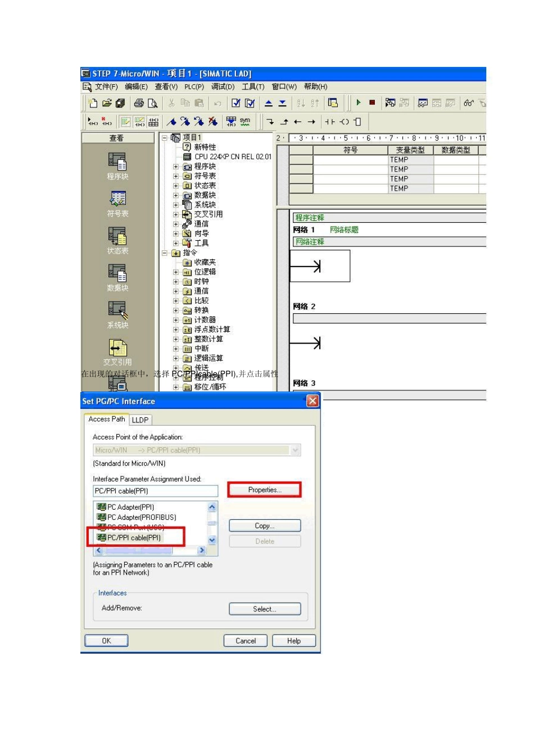Select PC/PPI cable(PPI) in the list
The height and width of the screenshot is (756, 534).
[129, 538]
